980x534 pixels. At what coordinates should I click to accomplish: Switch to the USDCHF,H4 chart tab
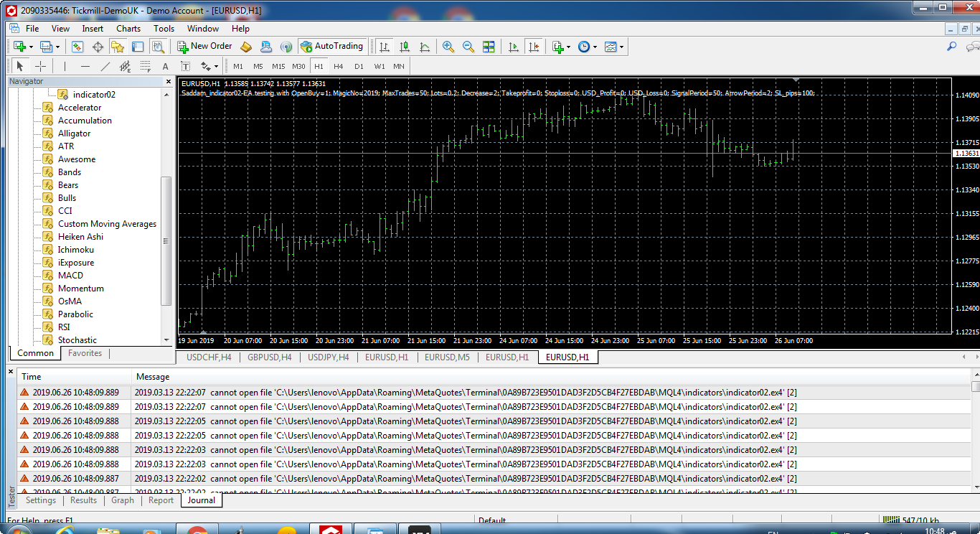208,357
